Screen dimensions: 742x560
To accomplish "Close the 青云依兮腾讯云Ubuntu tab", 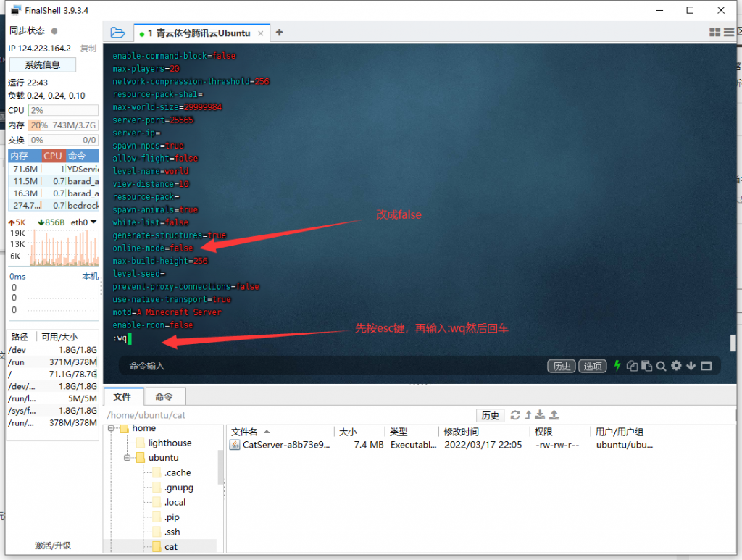I will (261, 33).
